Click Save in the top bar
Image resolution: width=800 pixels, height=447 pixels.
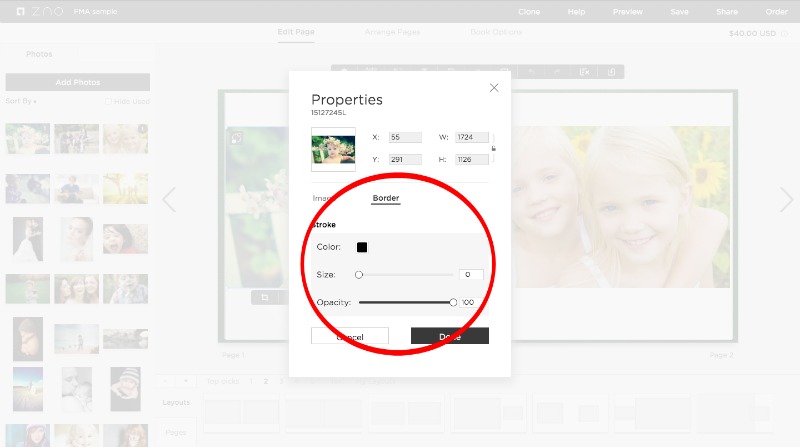pyautogui.click(x=680, y=12)
